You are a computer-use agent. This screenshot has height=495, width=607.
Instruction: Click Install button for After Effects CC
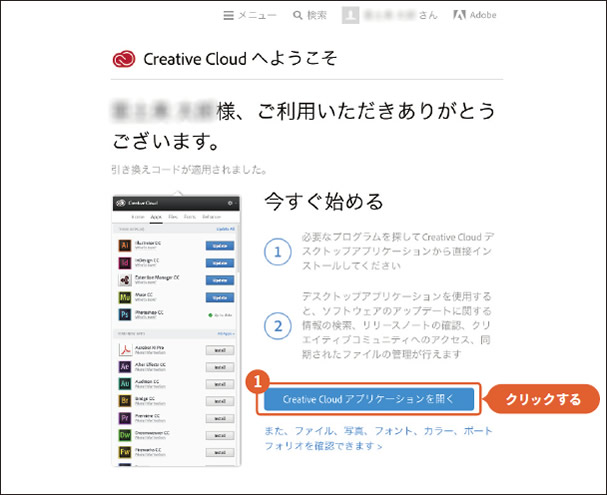pos(219,367)
